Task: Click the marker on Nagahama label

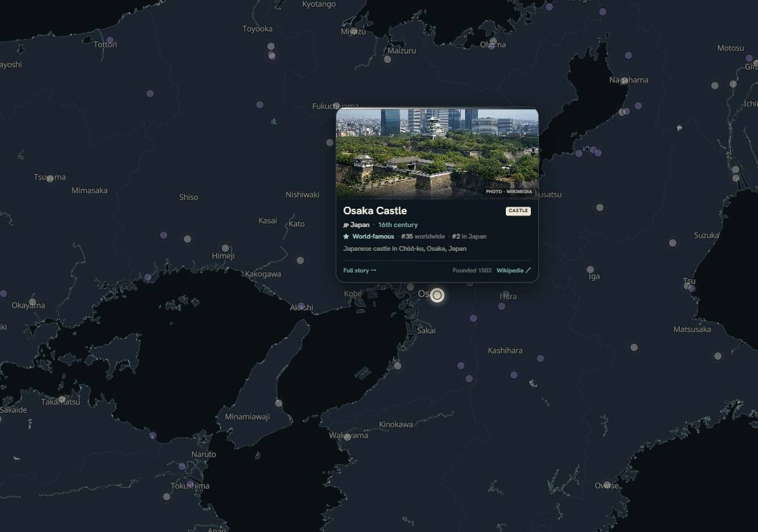Action: pyautogui.click(x=624, y=80)
